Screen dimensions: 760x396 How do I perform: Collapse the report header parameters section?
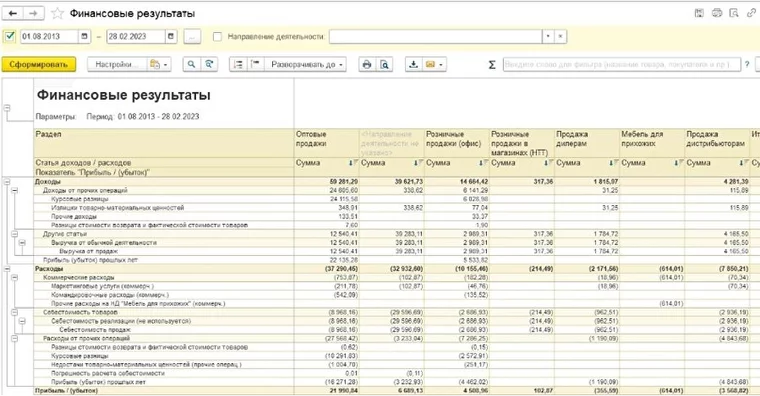pyautogui.click(x=7, y=108)
